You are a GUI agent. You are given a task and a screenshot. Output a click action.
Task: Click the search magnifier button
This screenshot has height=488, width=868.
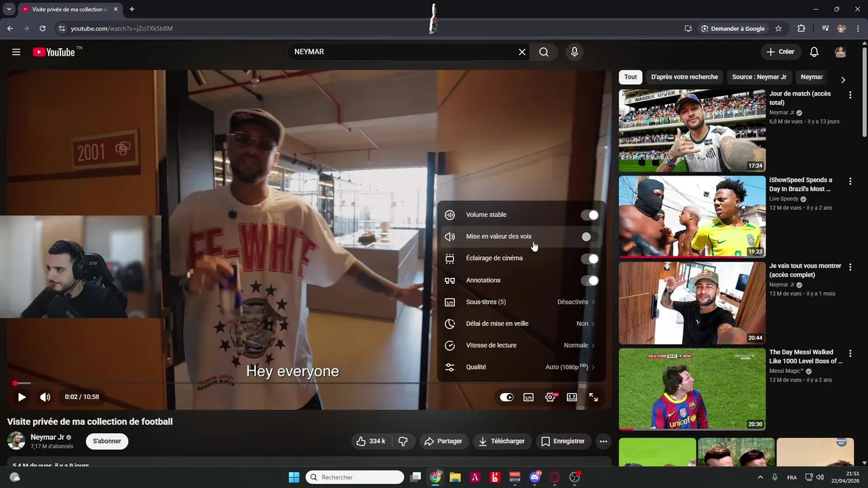pyautogui.click(x=544, y=52)
